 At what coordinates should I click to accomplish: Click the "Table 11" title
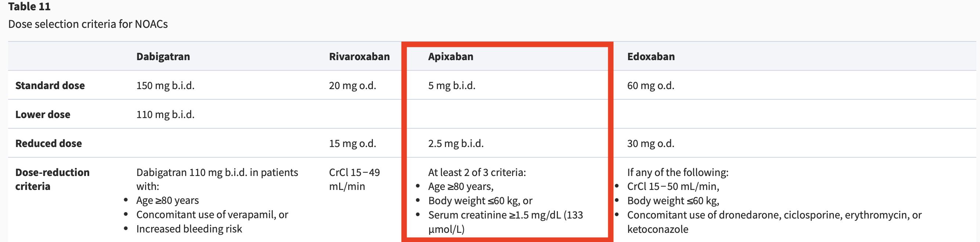(29, 7)
